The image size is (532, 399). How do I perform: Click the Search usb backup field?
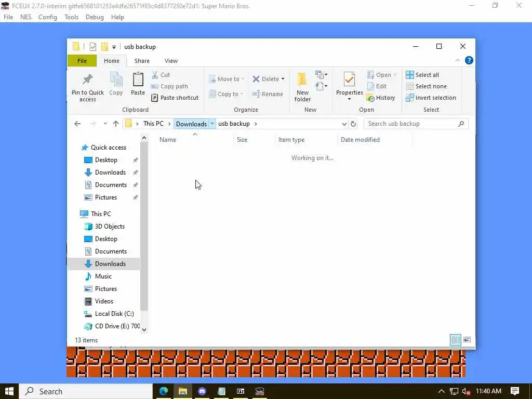(x=416, y=124)
